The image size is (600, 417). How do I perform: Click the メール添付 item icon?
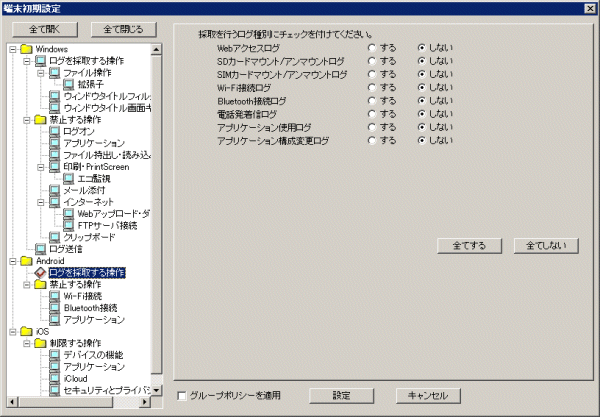[54, 190]
